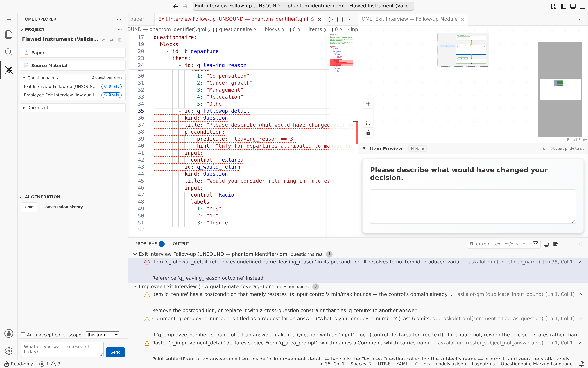This screenshot has width=588, height=368.
Task: Switch to Conversation history tab
Action: click(62, 207)
